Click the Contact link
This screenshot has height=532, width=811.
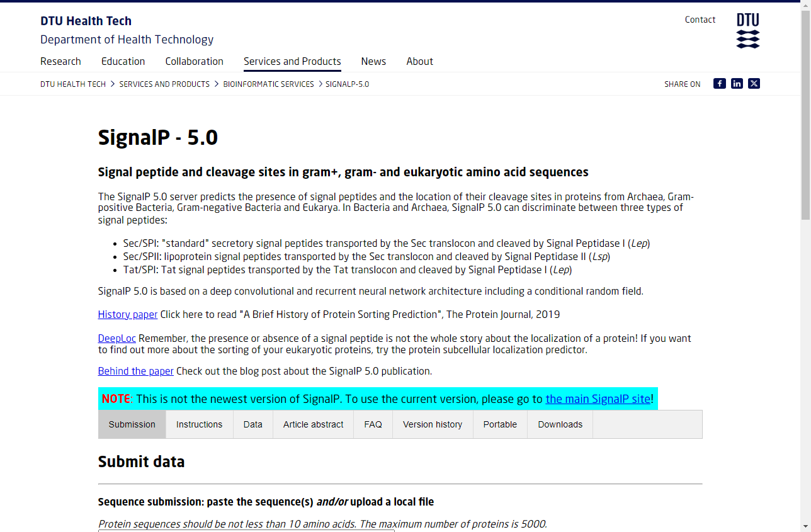pos(700,20)
